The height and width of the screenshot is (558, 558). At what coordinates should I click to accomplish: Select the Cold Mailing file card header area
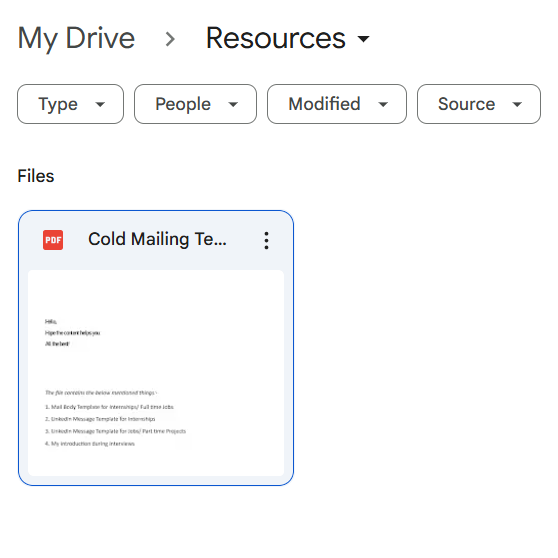(156, 240)
